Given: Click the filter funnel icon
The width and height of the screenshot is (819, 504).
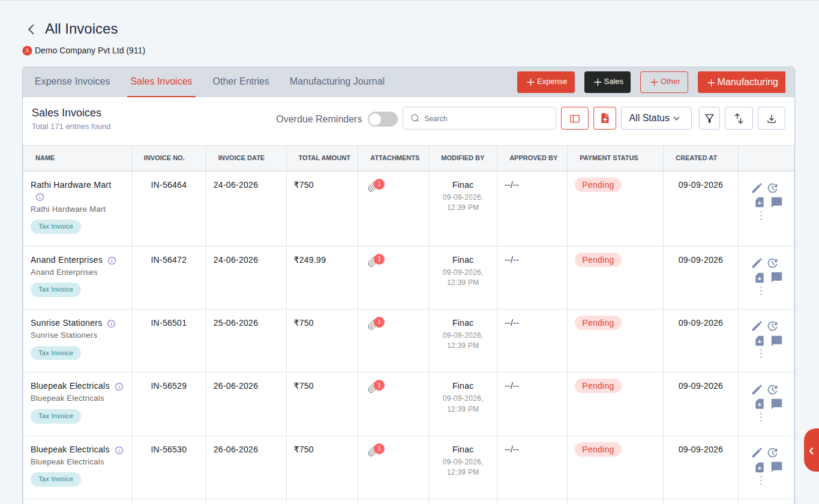Looking at the screenshot, I should 709,118.
